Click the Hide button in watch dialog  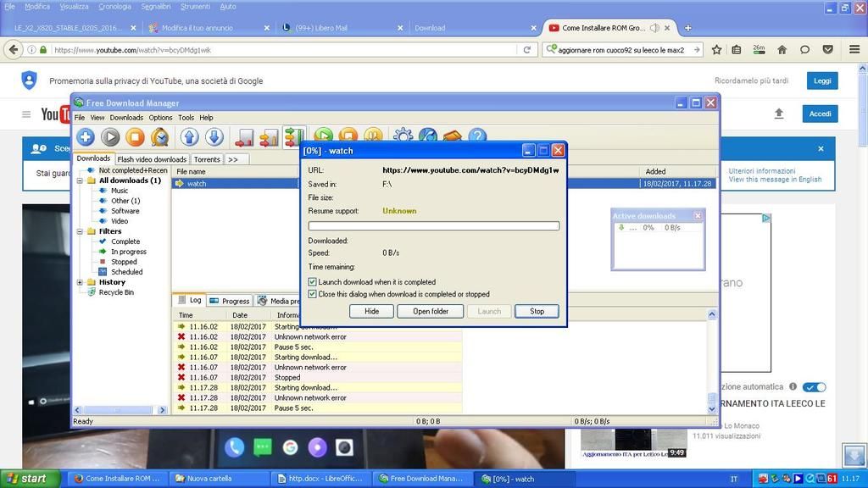[x=371, y=312]
